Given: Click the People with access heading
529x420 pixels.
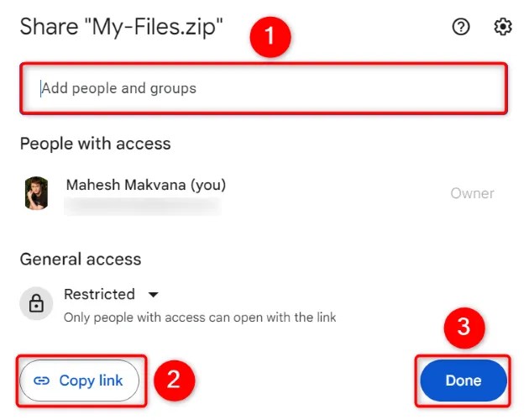Looking at the screenshot, I should point(95,144).
